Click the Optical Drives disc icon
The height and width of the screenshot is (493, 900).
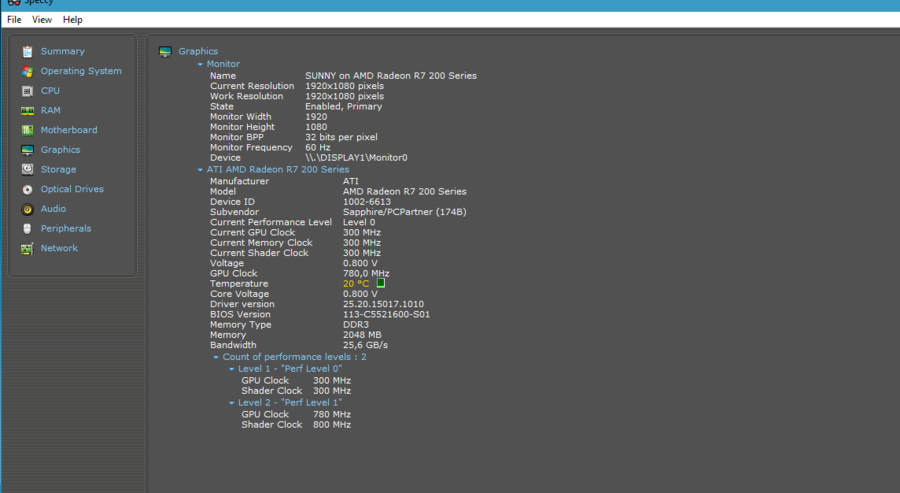27,189
